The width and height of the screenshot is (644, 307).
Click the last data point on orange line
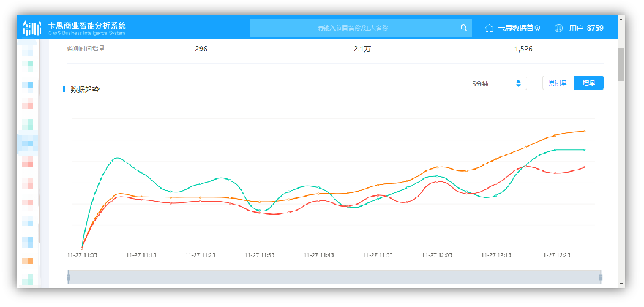[x=585, y=131]
